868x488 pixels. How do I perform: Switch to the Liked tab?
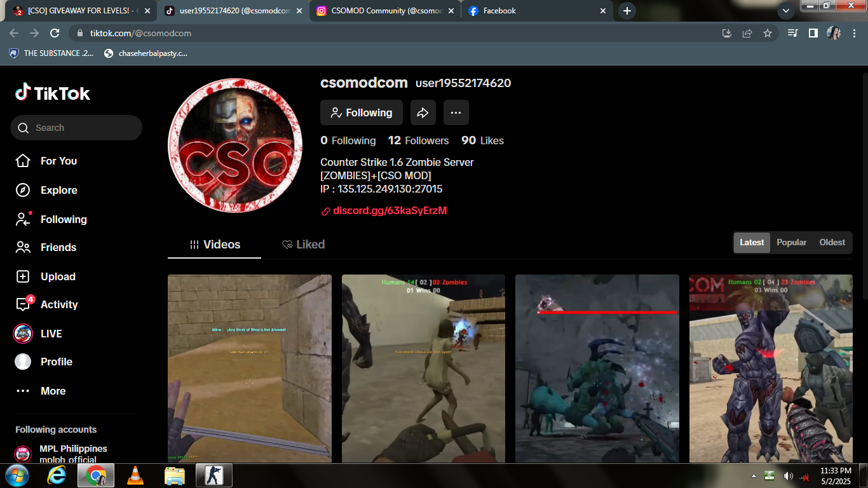tap(304, 245)
